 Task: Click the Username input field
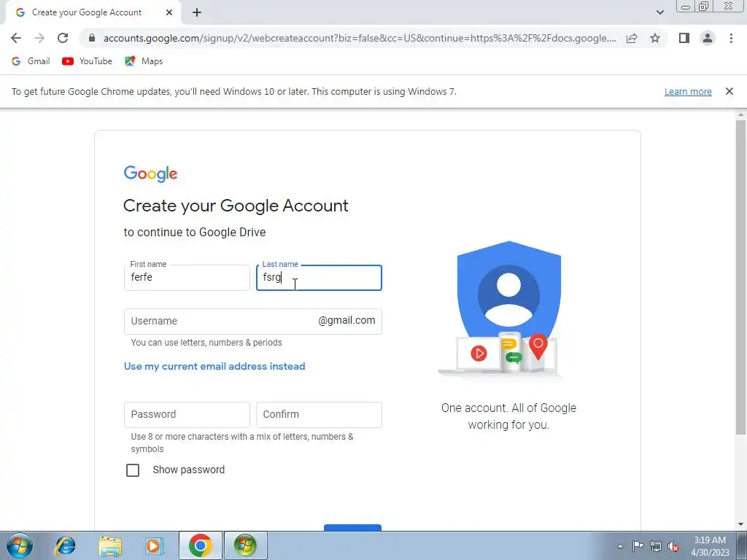(252, 322)
